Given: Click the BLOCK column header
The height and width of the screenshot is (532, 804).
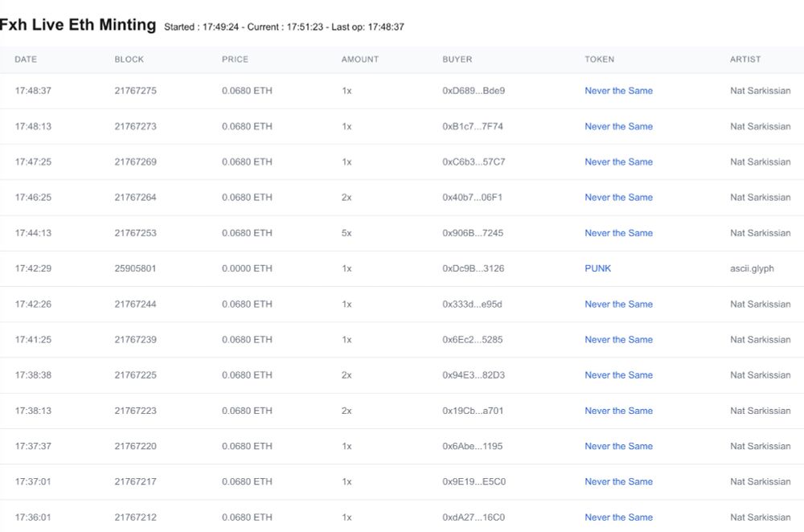Looking at the screenshot, I should pos(129,59).
